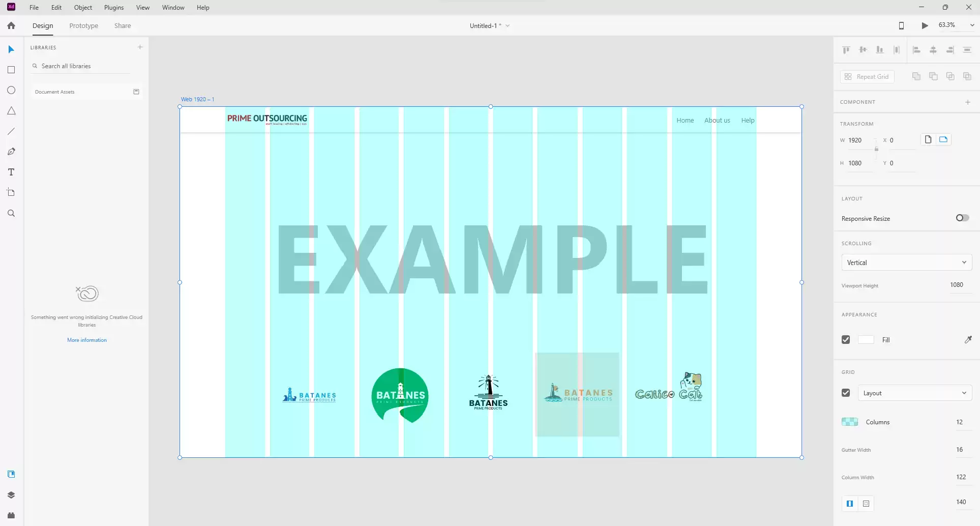Viewport: 980px width, 526px height.
Task: Select the Rectangle tool
Action: (11, 70)
